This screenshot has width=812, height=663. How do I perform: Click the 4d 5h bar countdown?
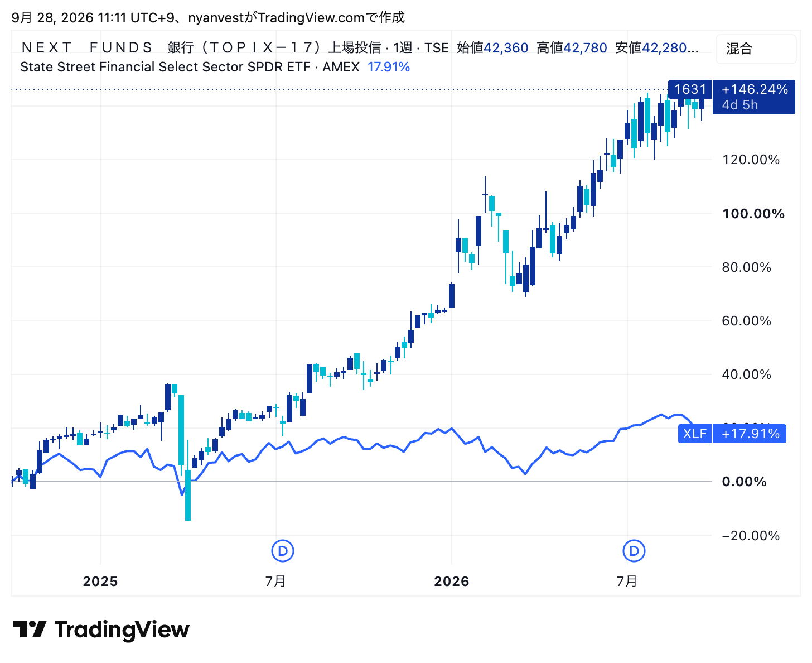pos(740,105)
